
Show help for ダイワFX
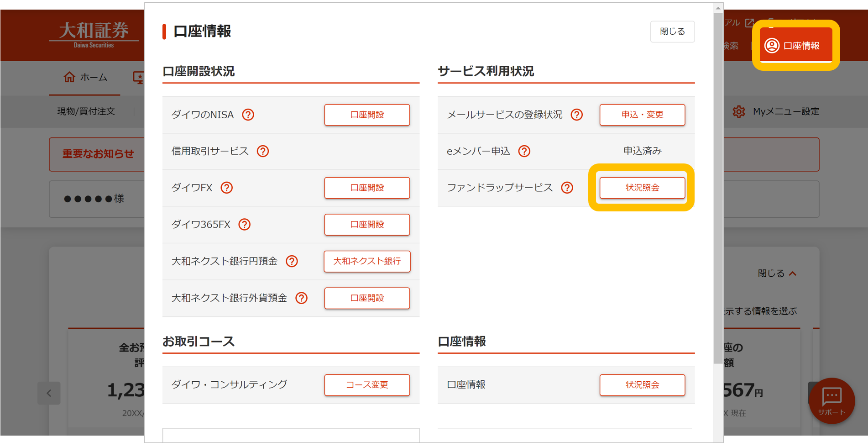tap(227, 188)
